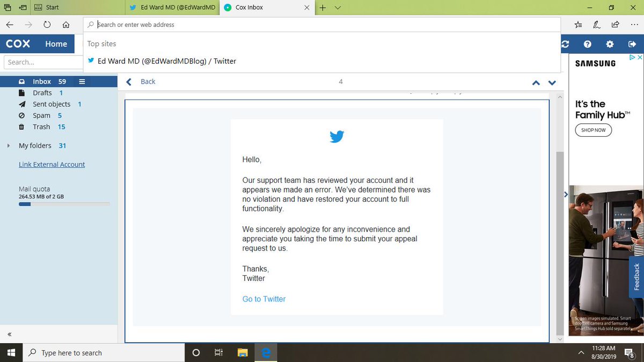This screenshot has height=362, width=644.
Task: Close the Samsung ad with X
Action: (640, 57)
